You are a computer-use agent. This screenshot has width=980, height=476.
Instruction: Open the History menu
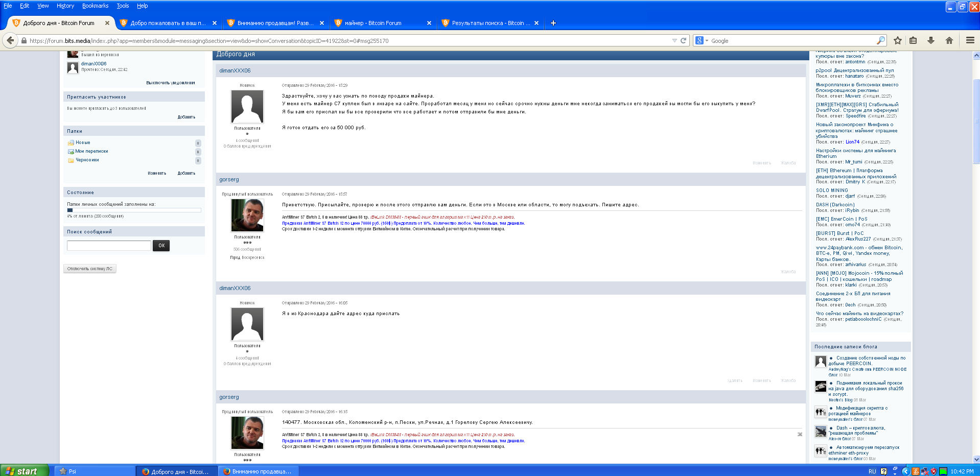(65, 6)
